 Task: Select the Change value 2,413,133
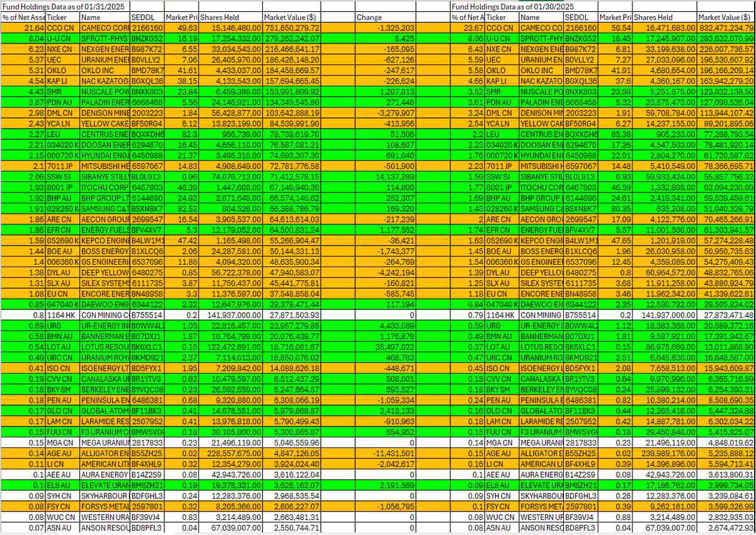click(x=386, y=410)
